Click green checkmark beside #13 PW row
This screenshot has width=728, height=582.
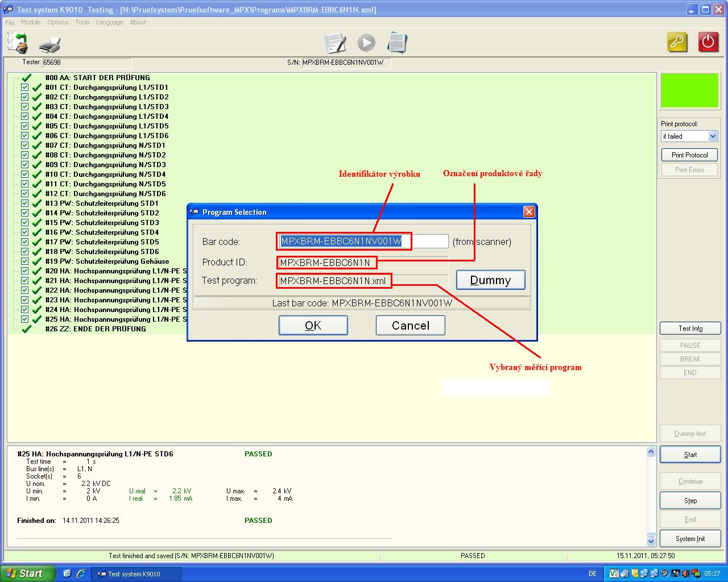tap(37, 203)
